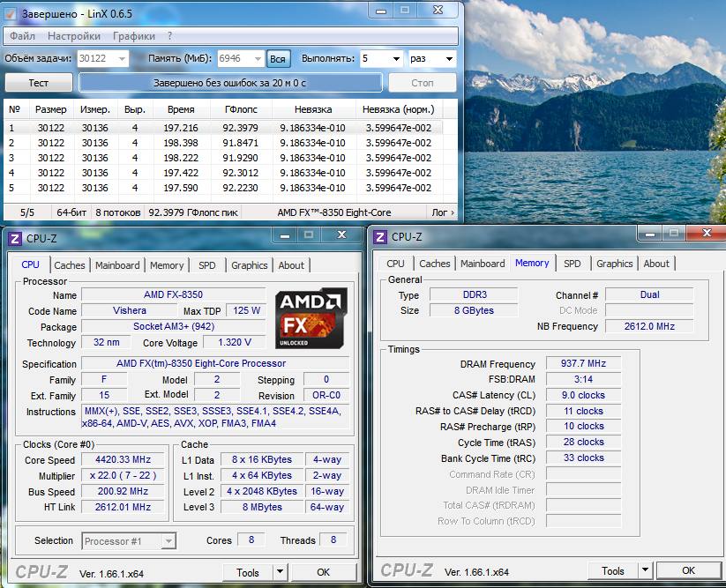Image resolution: width=726 pixels, height=588 pixels.
Task: Open the ? help menu in LinX
Action: pos(170,36)
